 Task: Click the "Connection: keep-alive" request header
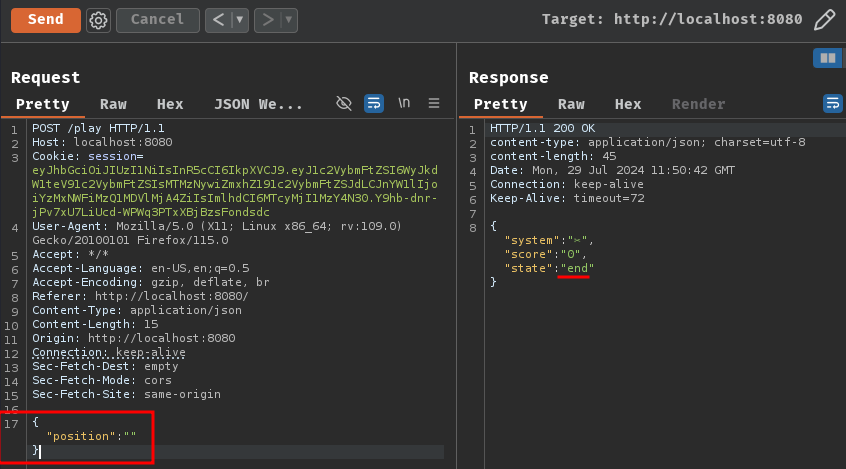click(108, 352)
